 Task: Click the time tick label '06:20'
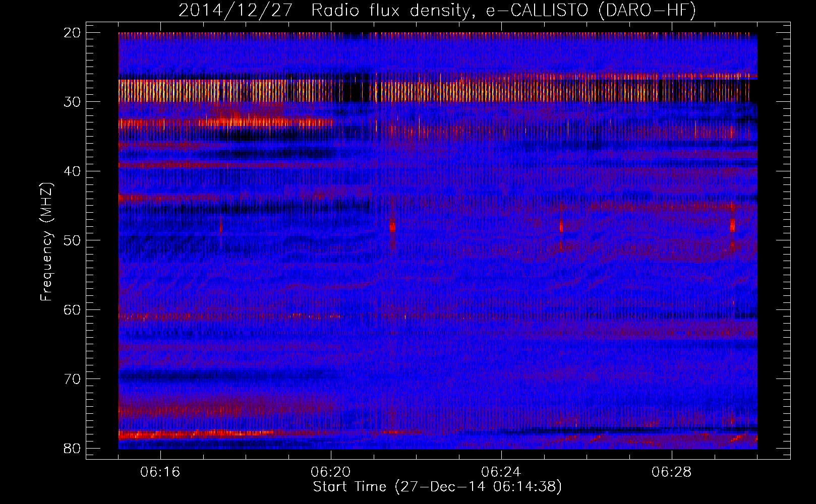pos(331,472)
